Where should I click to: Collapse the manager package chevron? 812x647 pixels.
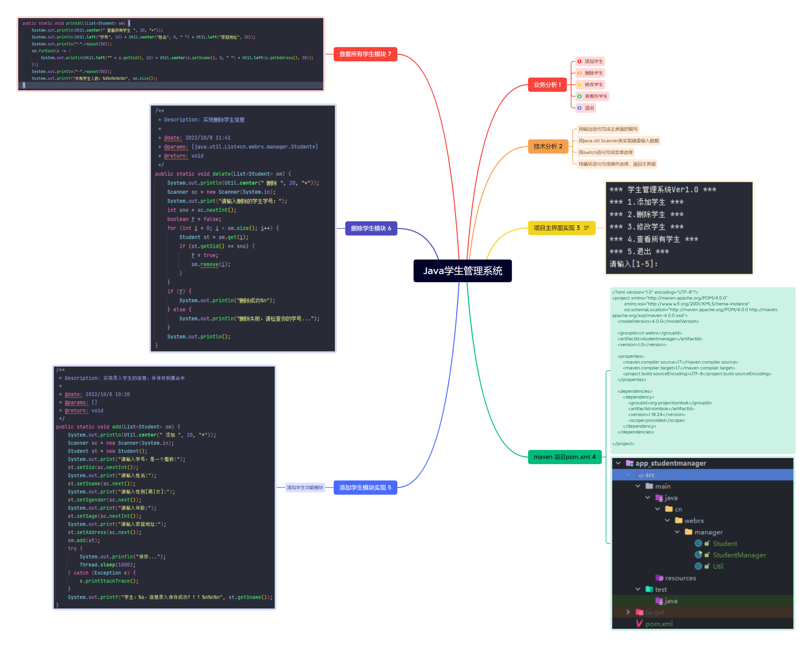point(677,532)
